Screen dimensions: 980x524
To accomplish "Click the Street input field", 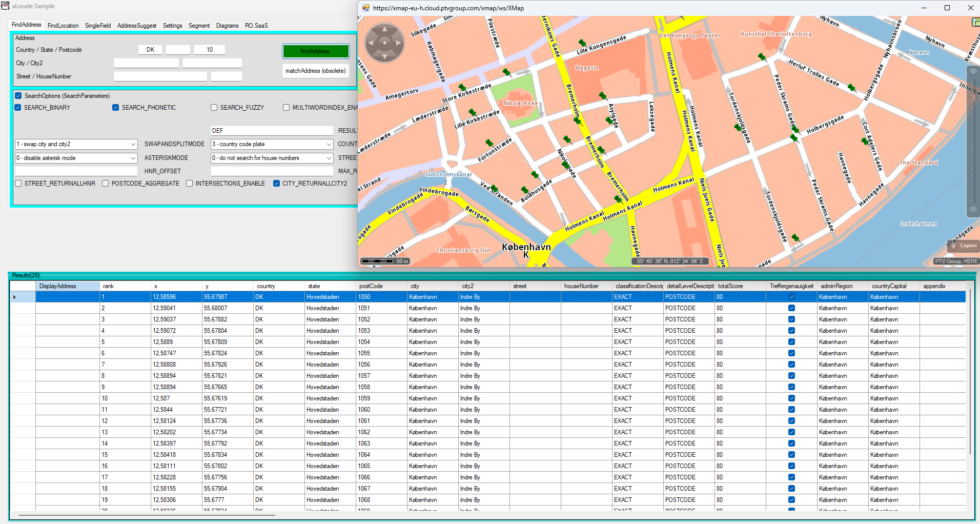I will click(160, 76).
